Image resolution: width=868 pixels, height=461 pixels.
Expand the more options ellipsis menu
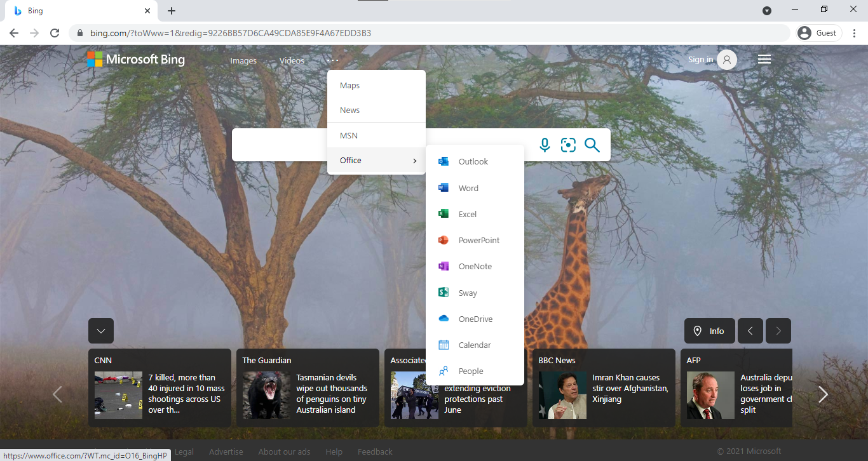[x=334, y=60]
